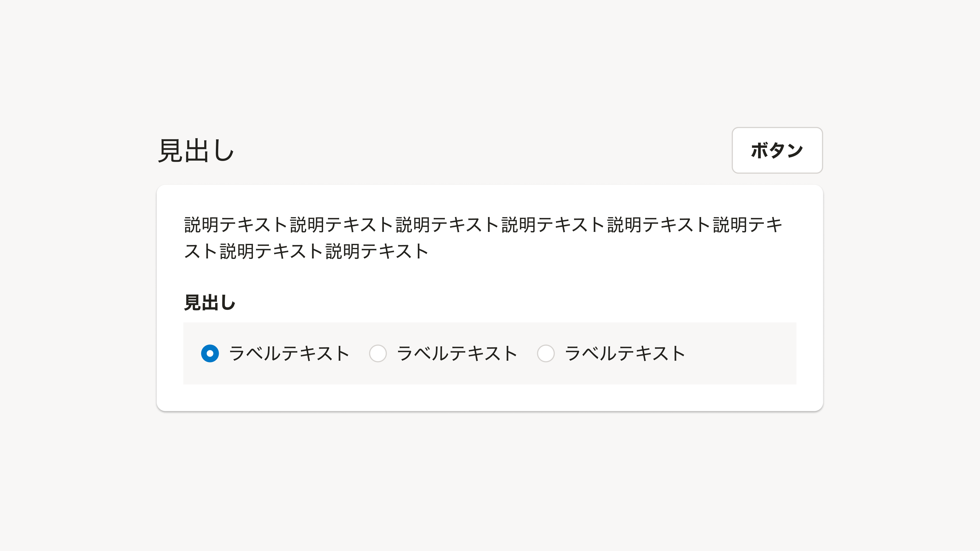The image size is (980, 551).
Task: Click the bold 見出し subheading in card
Action: [210, 303]
